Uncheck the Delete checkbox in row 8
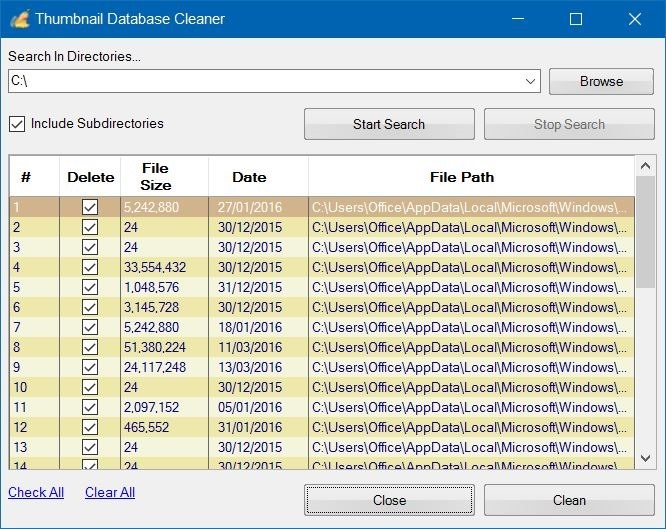 90,347
